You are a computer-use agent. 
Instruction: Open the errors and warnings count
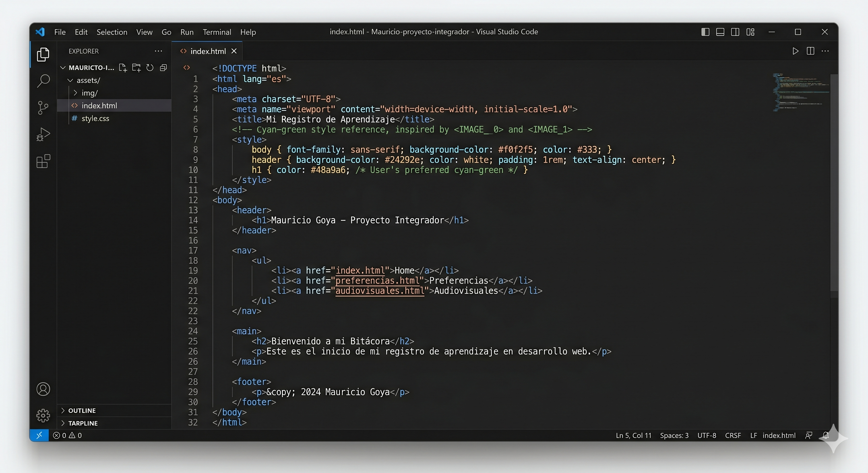[x=68, y=435]
